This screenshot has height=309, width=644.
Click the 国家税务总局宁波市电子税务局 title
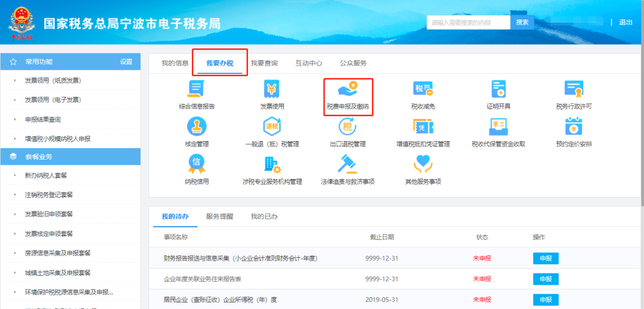[x=132, y=24]
